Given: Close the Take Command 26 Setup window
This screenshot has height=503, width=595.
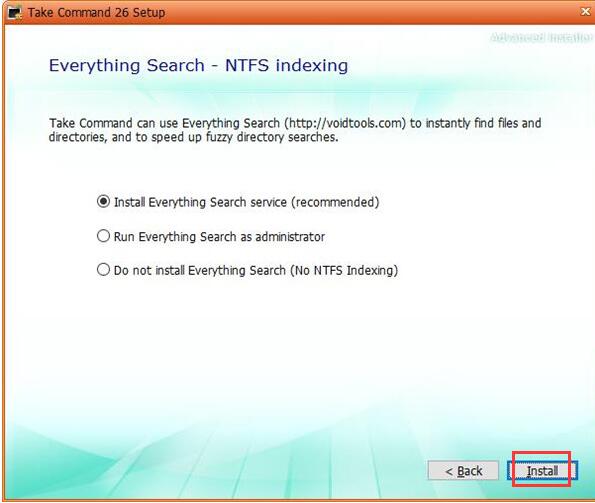Looking at the screenshot, I should pyautogui.click(x=586, y=12).
